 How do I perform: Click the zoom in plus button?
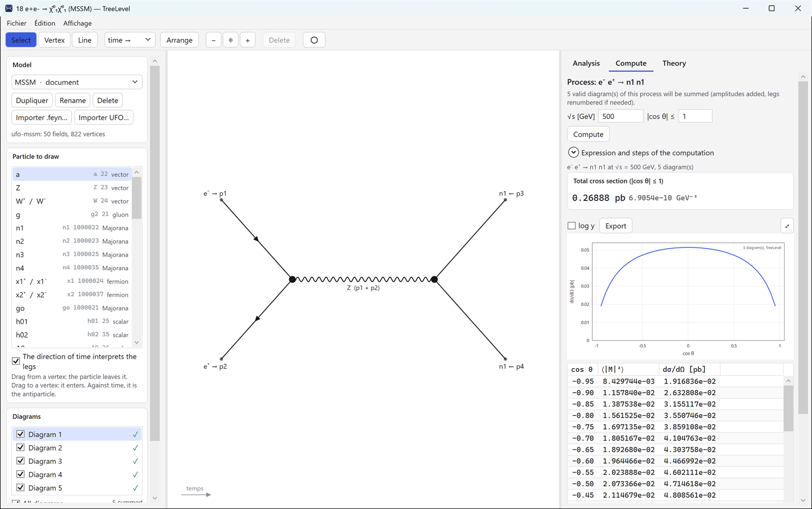[x=248, y=40]
